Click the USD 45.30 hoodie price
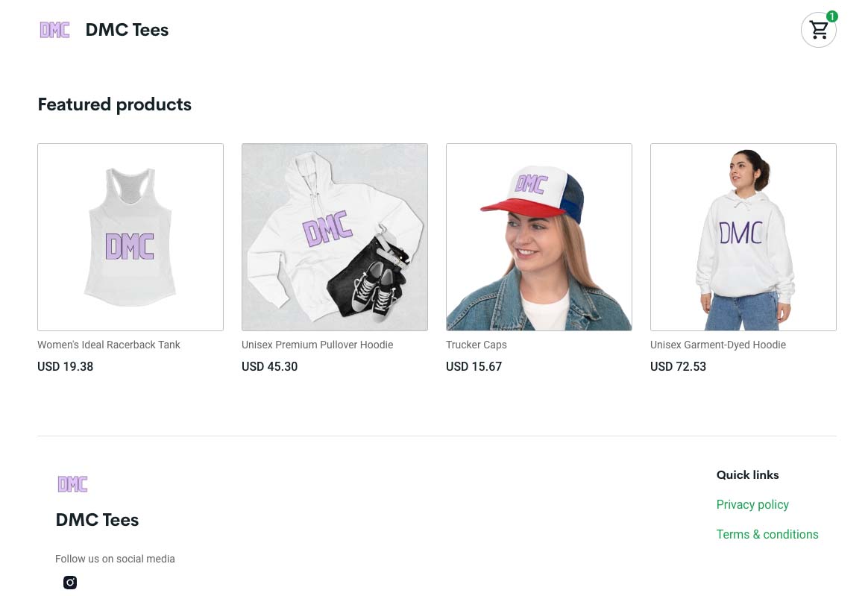This screenshot has height=596, width=868. click(x=270, y=366)
